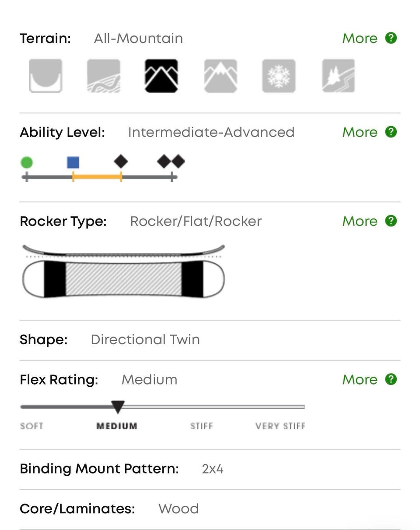Open the More link for Flex Rating
Screen dimensions: 420x530
(360, 380)
